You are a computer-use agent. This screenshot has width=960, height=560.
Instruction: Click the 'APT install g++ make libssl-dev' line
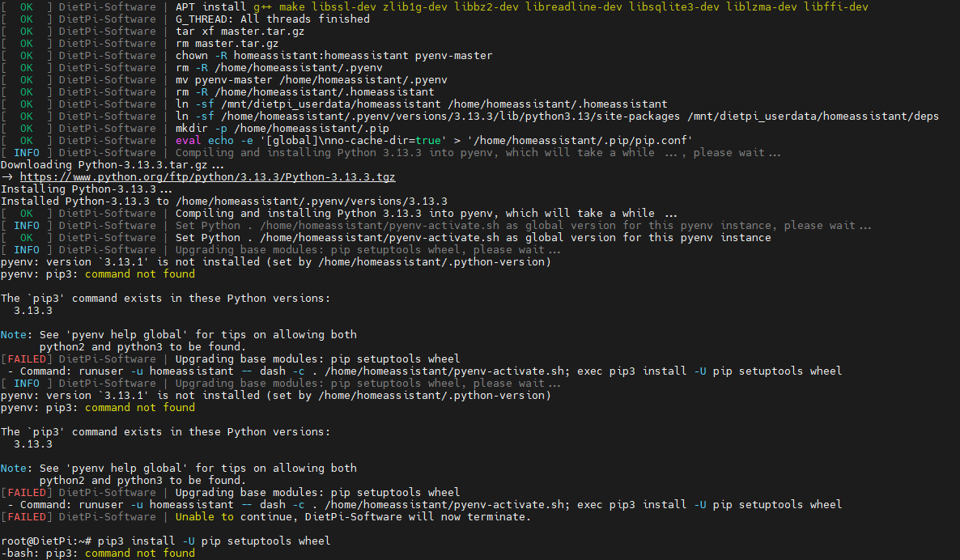pyautogui.click(x=434, y=6)
